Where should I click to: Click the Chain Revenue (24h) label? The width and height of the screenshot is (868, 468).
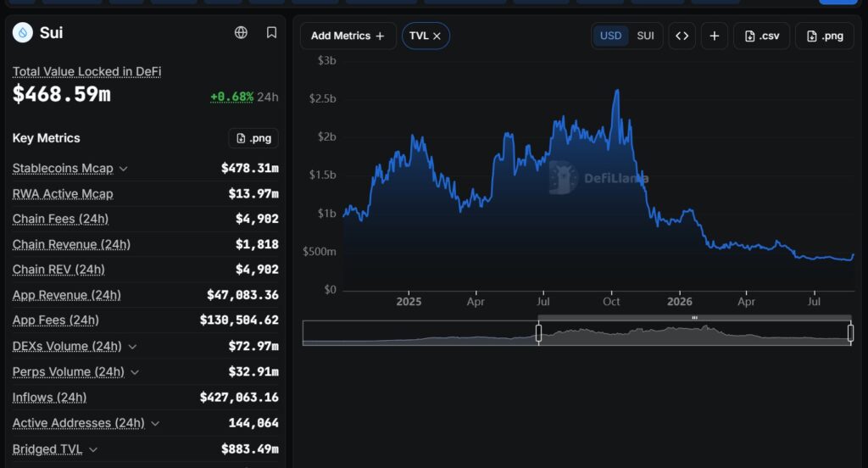(x=71, y=244)
